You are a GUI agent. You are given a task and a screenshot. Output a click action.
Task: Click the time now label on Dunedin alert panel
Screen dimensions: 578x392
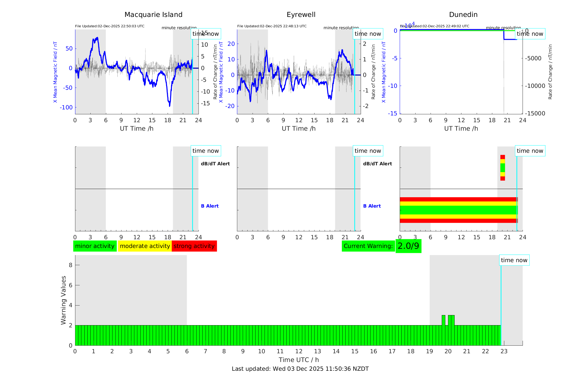click(x=530, y=151)
